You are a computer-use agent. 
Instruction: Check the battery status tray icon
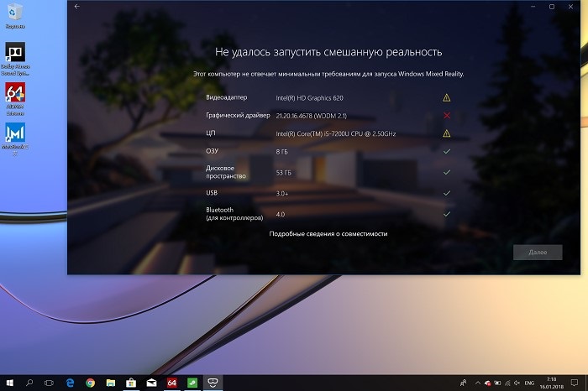coord(497,383)
